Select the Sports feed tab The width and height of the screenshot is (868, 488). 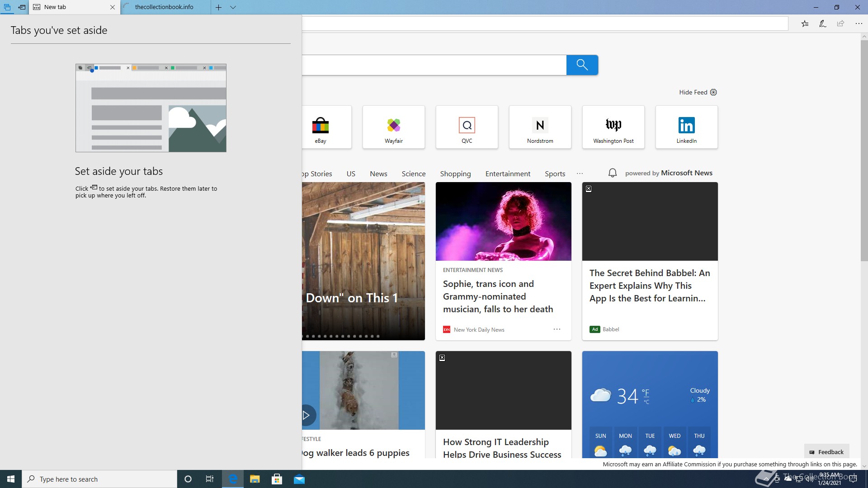[x=555, y=174]
